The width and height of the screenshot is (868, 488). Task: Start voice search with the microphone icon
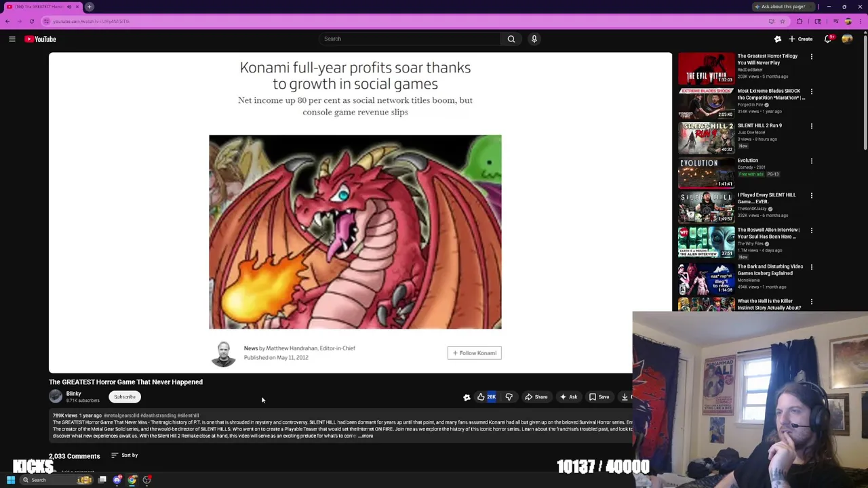coord(534,39)
